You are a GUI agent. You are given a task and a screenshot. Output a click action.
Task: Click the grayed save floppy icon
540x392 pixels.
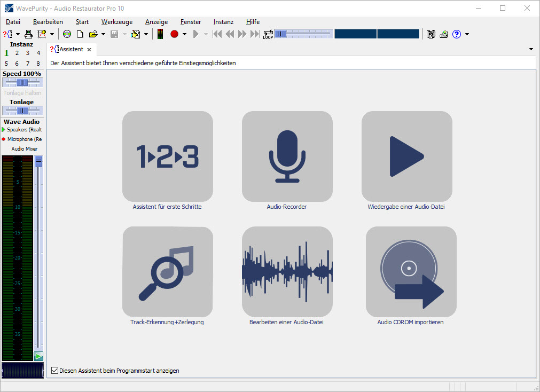[x=114, y=34]
